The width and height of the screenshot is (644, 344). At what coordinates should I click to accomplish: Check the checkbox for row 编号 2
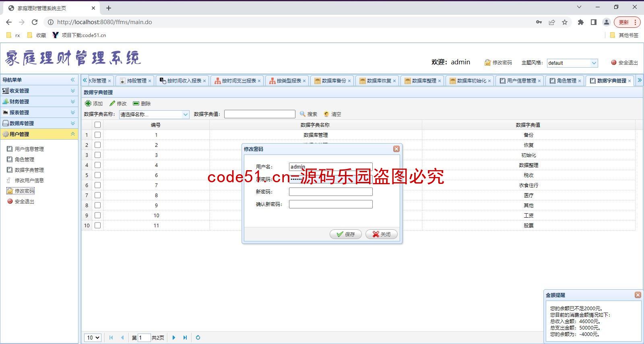97,145
